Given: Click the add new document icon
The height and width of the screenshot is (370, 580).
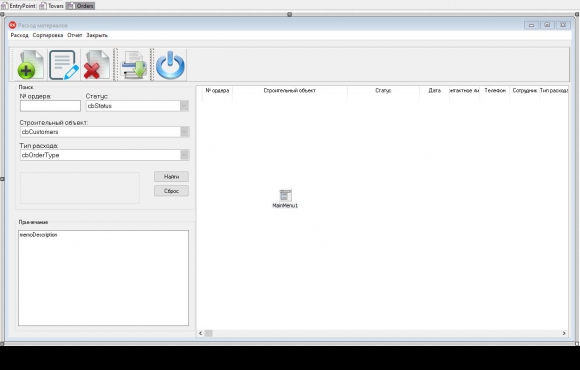Looking at the screenshot, I should 30,65.
